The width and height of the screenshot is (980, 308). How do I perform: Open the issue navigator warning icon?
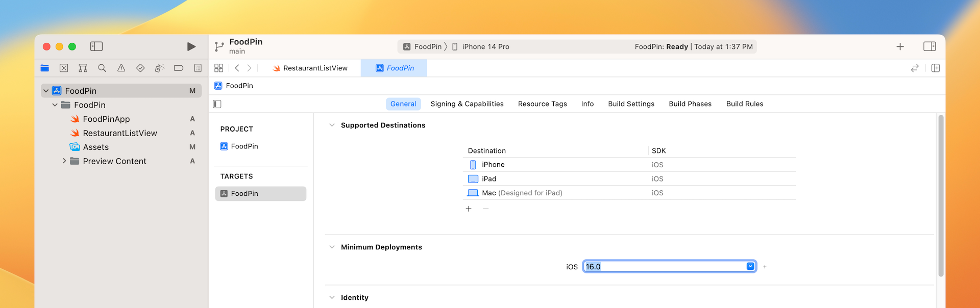(x=121, y=68)
